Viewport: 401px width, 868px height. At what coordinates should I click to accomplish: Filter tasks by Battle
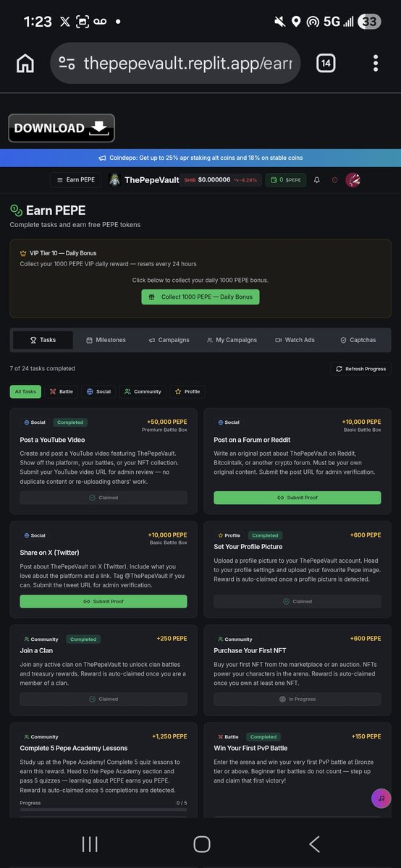[62, 391]
